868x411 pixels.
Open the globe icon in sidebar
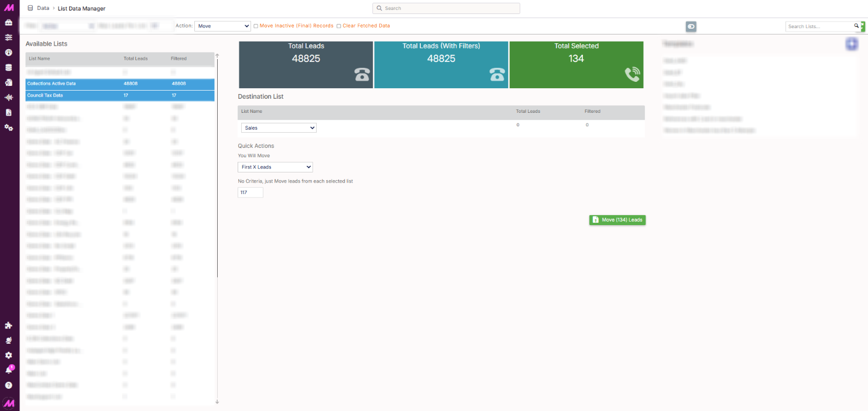pyautogui.click(x=9, y=340)
